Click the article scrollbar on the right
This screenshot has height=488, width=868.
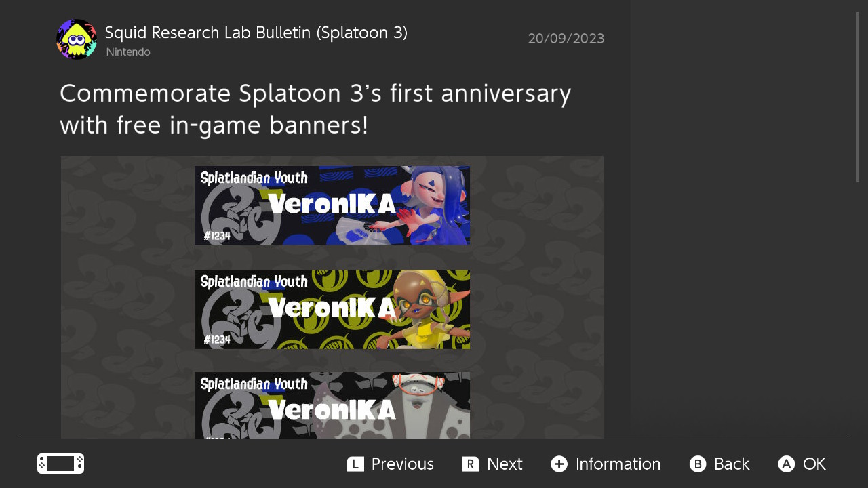[858, 97]
